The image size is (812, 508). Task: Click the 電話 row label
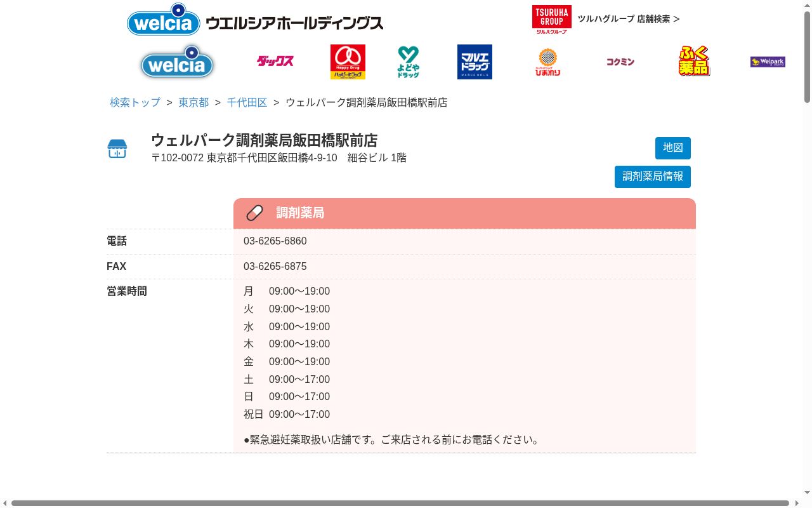117,241
